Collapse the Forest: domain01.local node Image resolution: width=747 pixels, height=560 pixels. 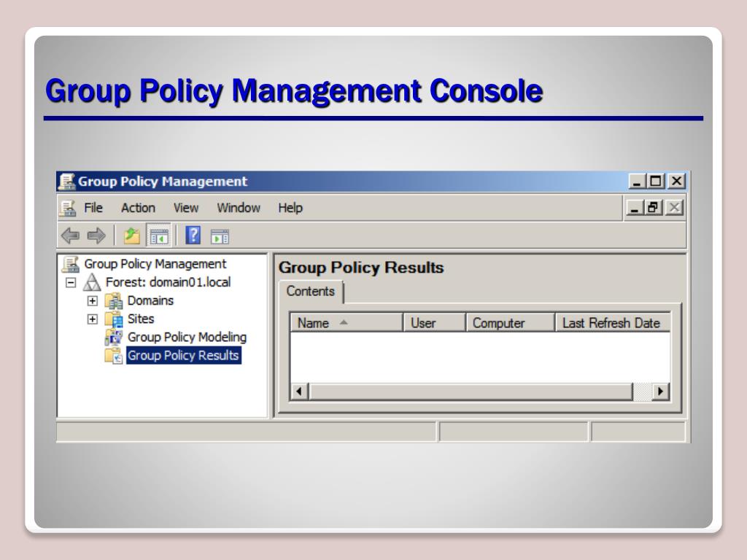[x=71, y=282]
